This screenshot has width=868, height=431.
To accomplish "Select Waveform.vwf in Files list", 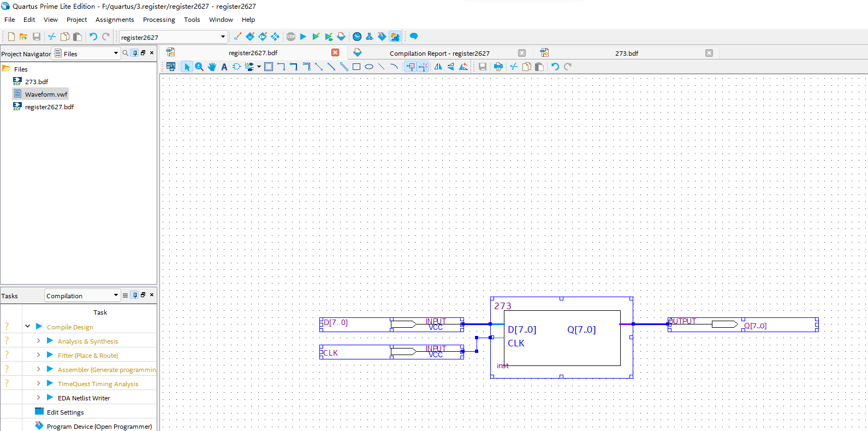I will point(46,95).
